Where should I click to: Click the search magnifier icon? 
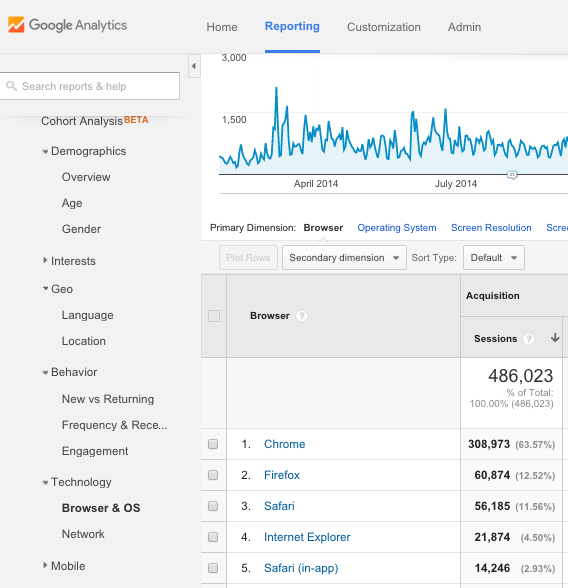pos(11,86)
